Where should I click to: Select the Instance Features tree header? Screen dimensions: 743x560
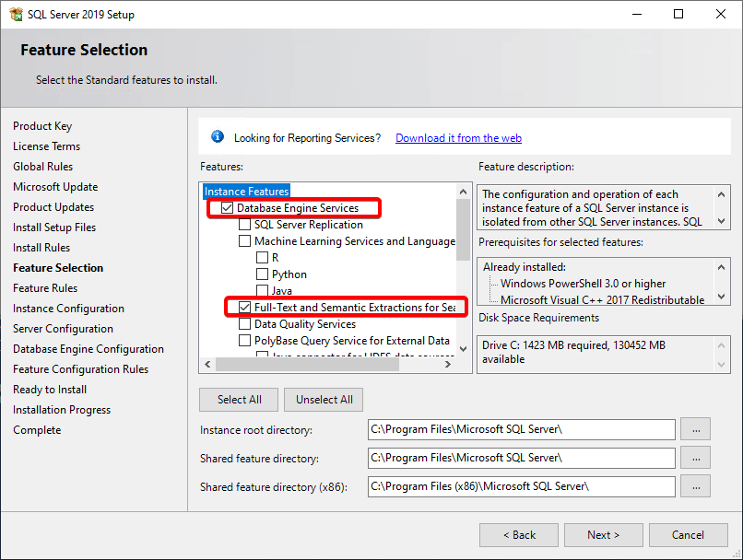pyautogui.click(x=246, y=192)
